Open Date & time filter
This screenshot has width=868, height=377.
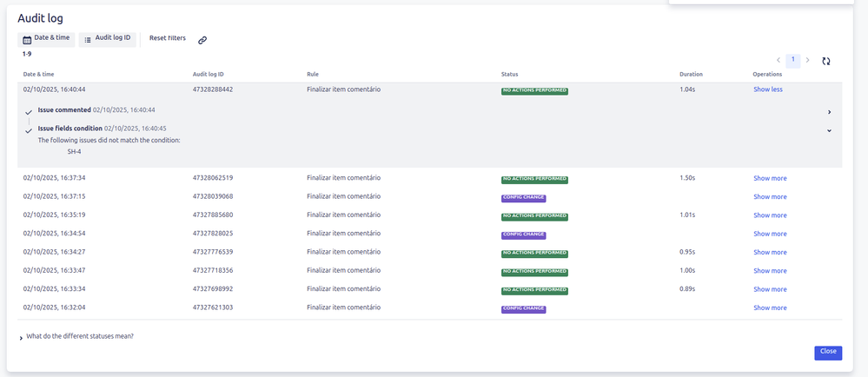[x=47, y=39]
